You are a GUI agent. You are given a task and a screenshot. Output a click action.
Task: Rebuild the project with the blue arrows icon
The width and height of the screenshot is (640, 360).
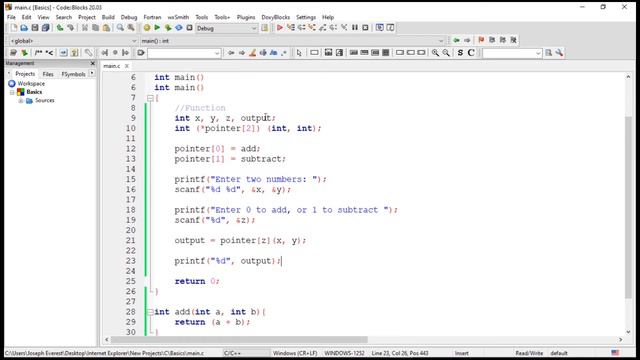(x=178, y=28)
